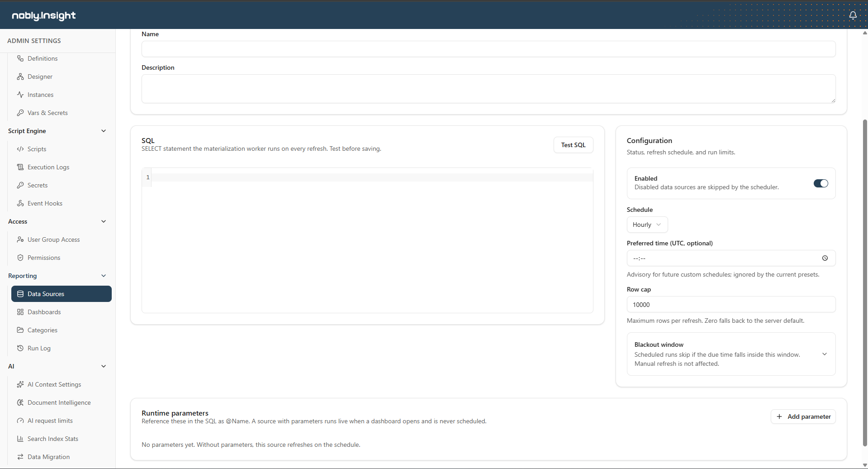Click the AI request limits gauge icon
868x469 pixels.
(x=20, y=421)
